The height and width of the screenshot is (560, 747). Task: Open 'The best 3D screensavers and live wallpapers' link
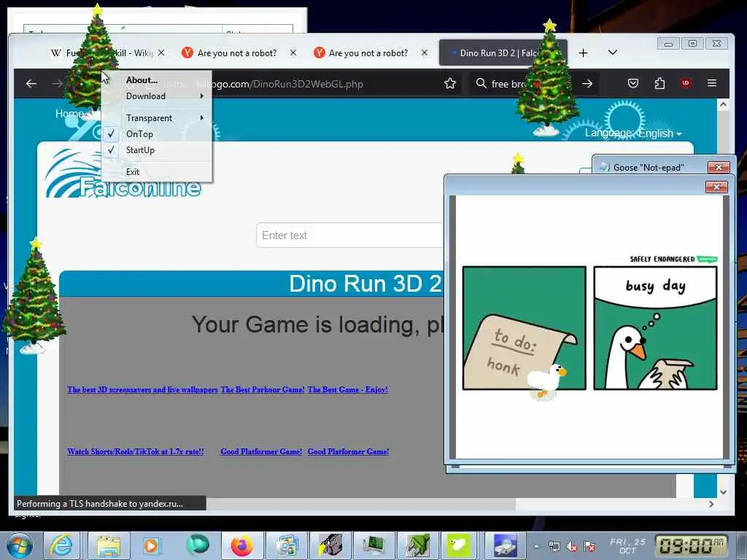click(x=142, y=389)
